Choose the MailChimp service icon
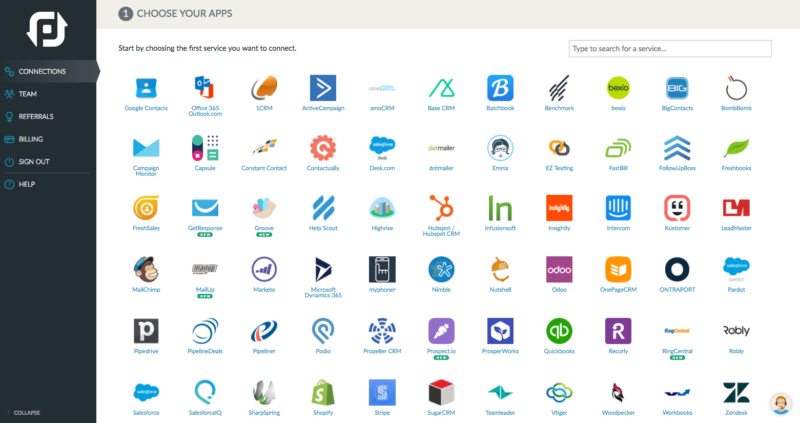 pyautogui.click(x=146, y=269)
